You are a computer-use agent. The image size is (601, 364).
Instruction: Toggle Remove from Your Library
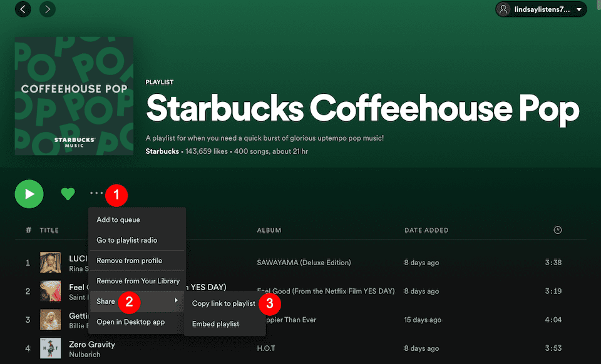point(136,281)
